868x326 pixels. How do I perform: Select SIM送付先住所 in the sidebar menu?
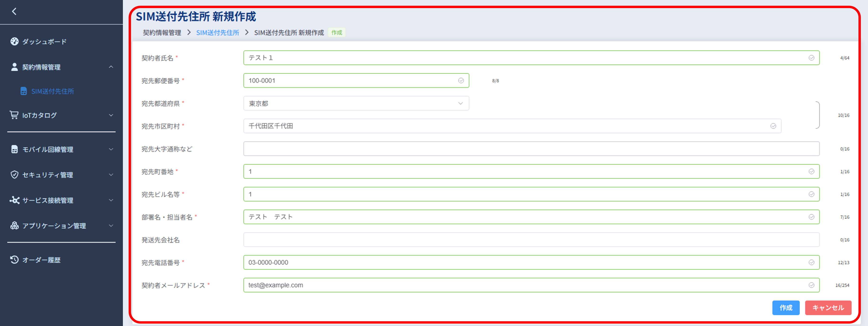click(52, 91)
